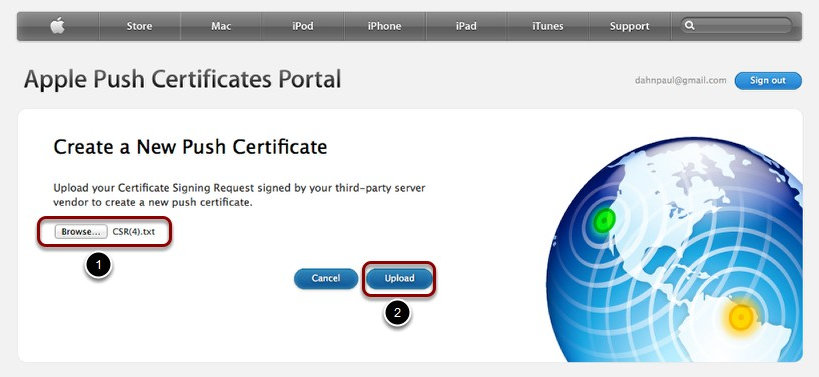Upload the certificate signing request

(x=400, y=278)
